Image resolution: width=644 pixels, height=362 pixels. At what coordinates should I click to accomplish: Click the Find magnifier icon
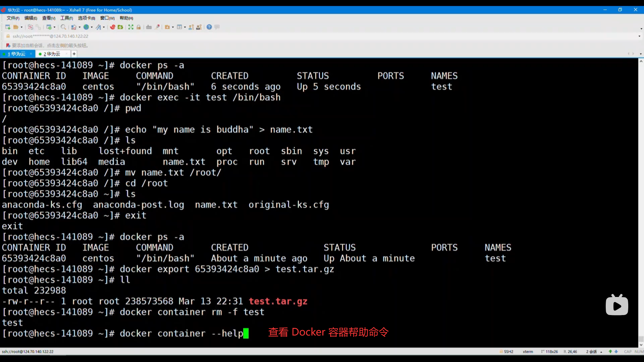coord(63,27)
